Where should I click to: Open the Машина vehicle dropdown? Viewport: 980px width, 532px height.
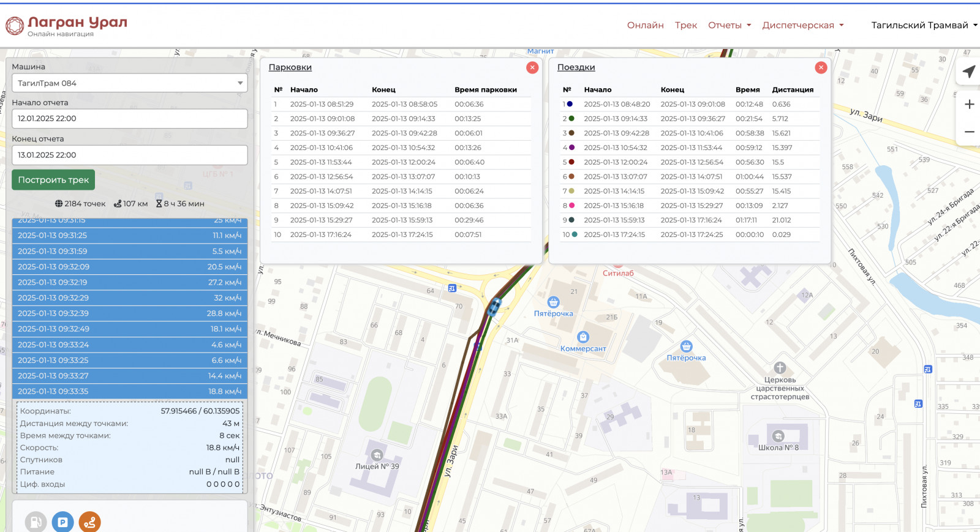130,83
